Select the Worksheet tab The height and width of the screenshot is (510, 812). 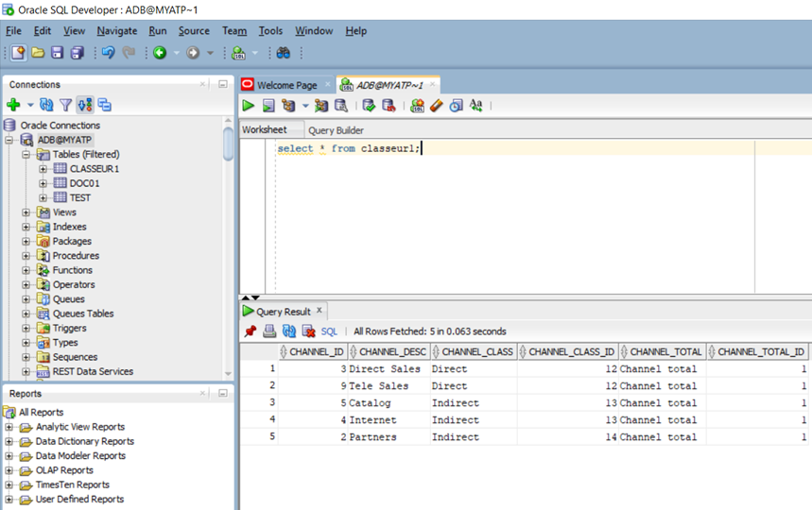tap(265, 129)
